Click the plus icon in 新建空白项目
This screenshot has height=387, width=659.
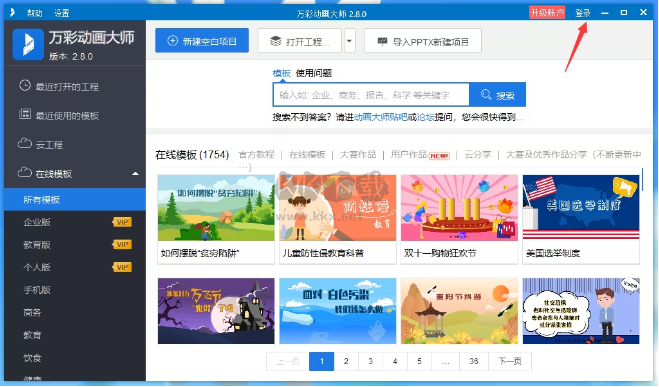[172, 41]
